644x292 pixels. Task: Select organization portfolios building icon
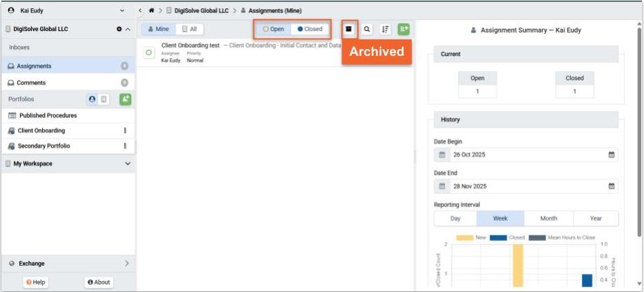pyautogui.click(x=104, y=99)
